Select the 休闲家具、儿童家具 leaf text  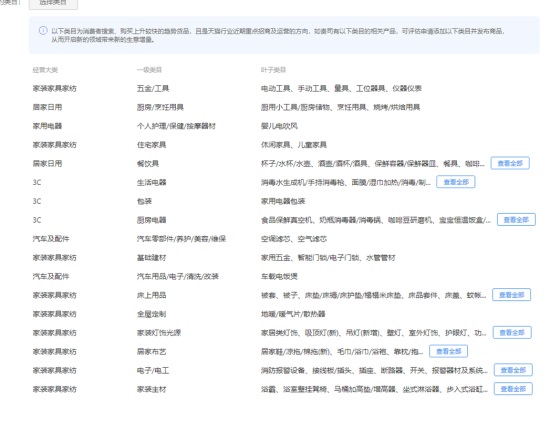click(x=294, y=145)
